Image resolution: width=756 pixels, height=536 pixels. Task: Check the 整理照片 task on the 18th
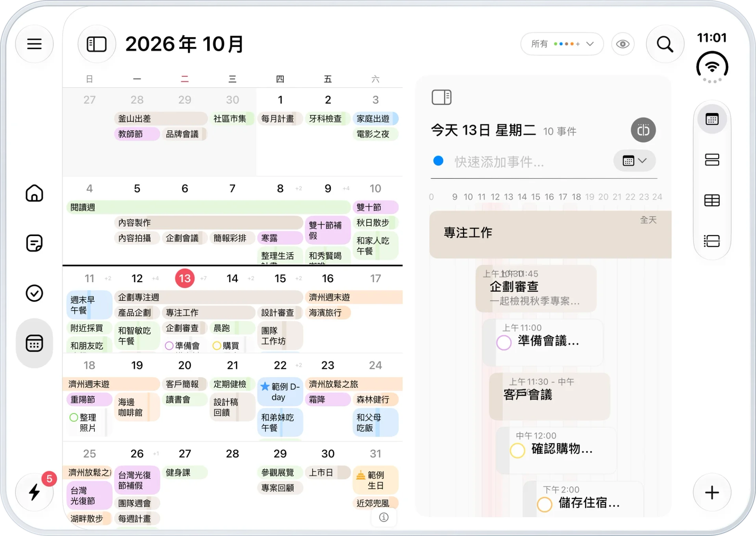(x=74, y=417)
